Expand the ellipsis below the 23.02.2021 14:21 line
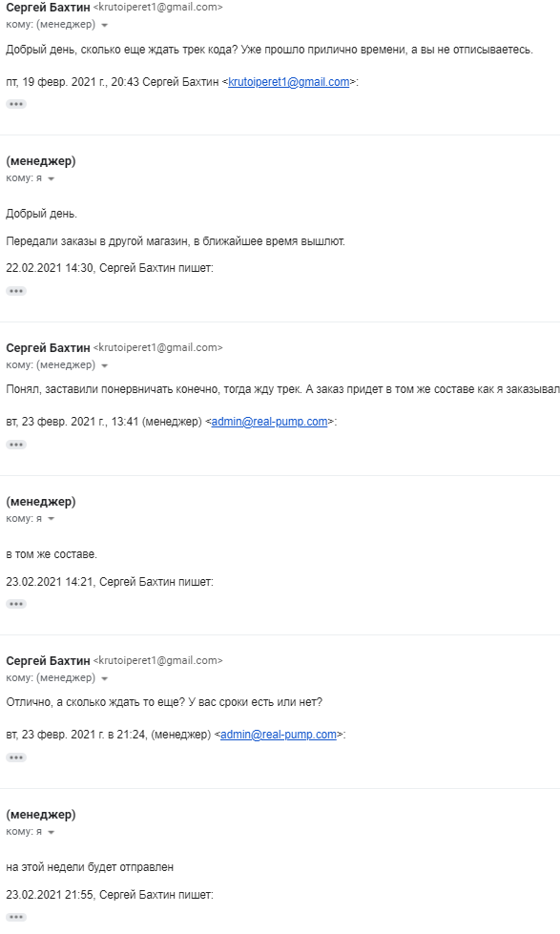Viewport: 560px width, 934px height. (x=16, y=604)
